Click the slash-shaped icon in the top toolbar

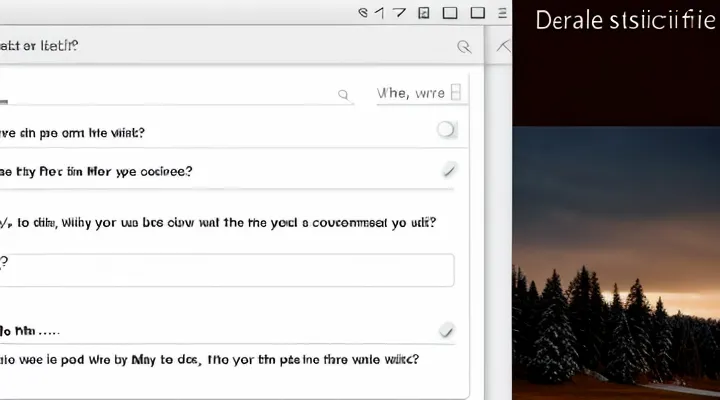pyautogui.click(x=380, y=13)
